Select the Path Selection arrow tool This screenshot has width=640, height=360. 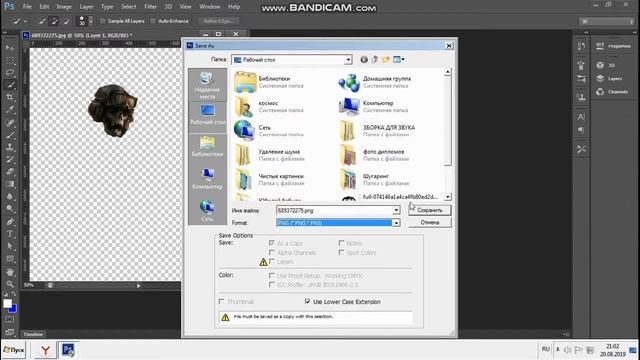click(10, 247)
